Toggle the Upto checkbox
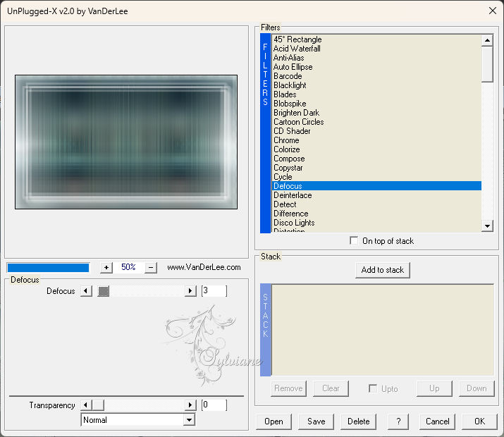The height and width of the screenshot is (437, 504). coord(373,388)
